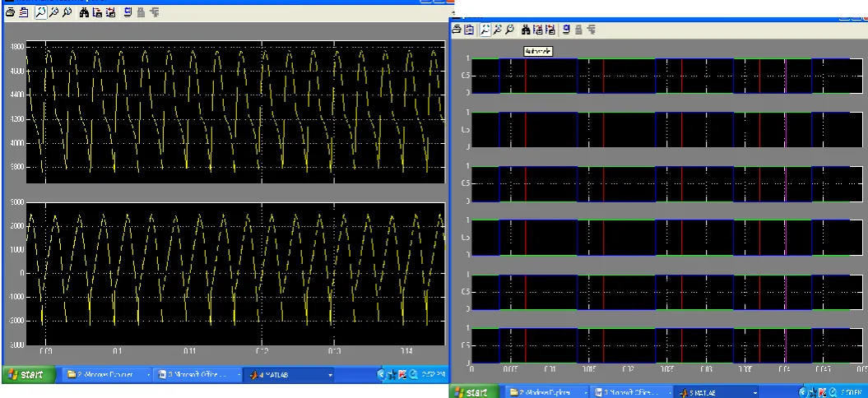868x398 pixels.
Task: Click Save axes settings in left scope
Action: coord(97,12)
